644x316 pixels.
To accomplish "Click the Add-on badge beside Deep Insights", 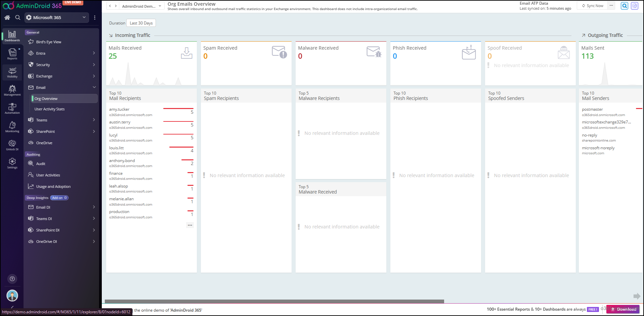I will (60, 198).
